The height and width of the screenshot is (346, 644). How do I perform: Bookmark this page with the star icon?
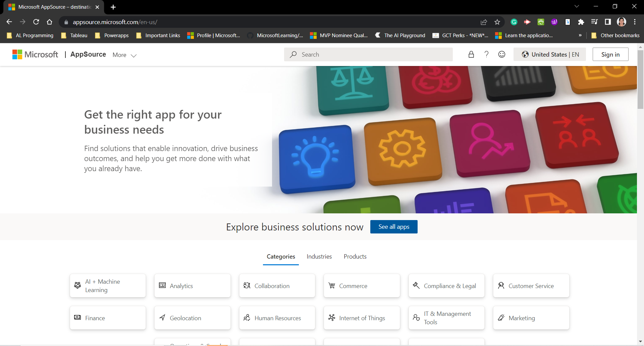coord(497,22)
